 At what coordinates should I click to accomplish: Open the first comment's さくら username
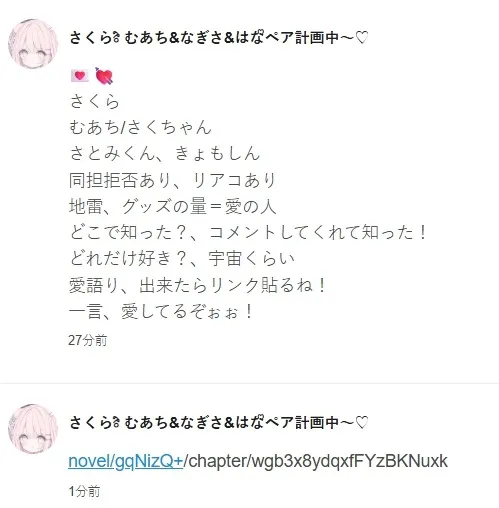(x=219, y=37)
